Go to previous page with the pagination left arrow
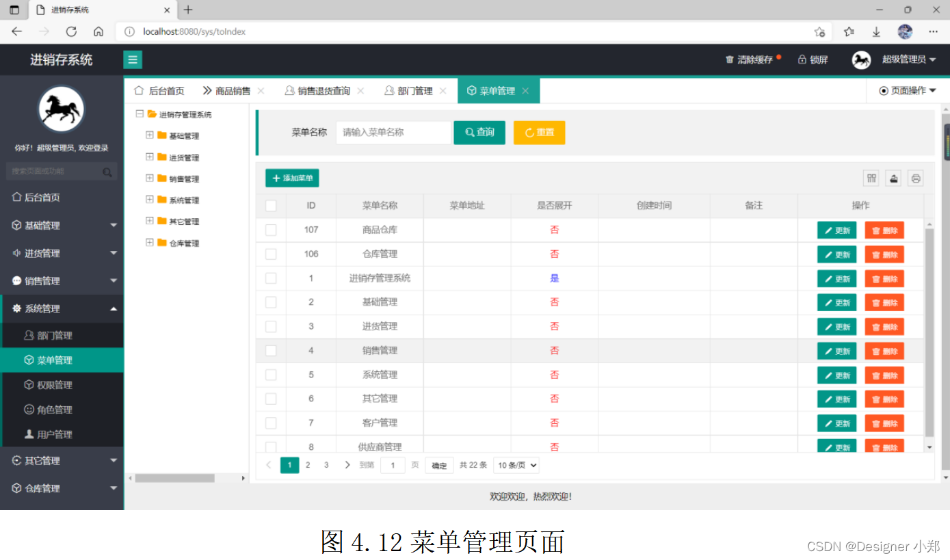Screen dimensions: 950x560 pyautogui.click(x=268, y=465)
